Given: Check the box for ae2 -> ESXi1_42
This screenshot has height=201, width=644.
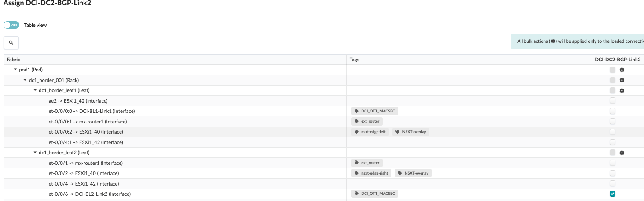Looking at the screenshot, I should (612, 101).
